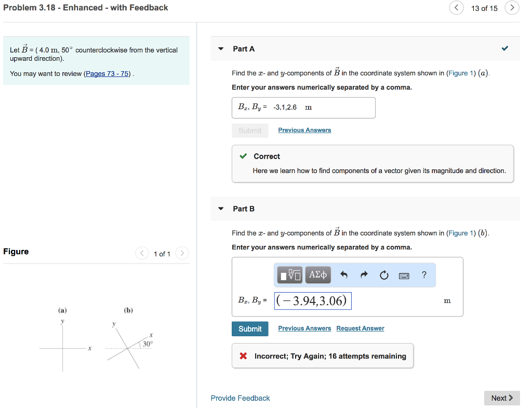Viewport: 532px width, 408px height.
Task: Open Previous Answers link under Part B
Action: (304, 328)
